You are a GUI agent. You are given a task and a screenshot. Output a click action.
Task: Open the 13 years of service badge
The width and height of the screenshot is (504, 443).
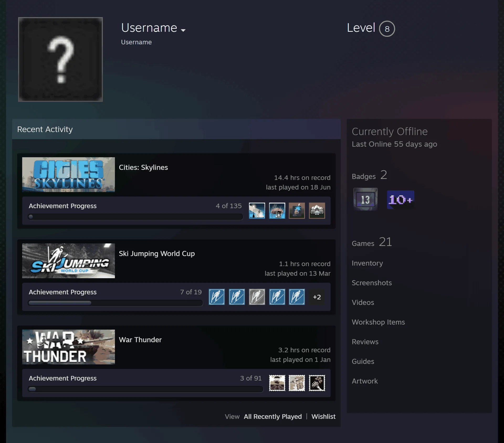point(365,199)
